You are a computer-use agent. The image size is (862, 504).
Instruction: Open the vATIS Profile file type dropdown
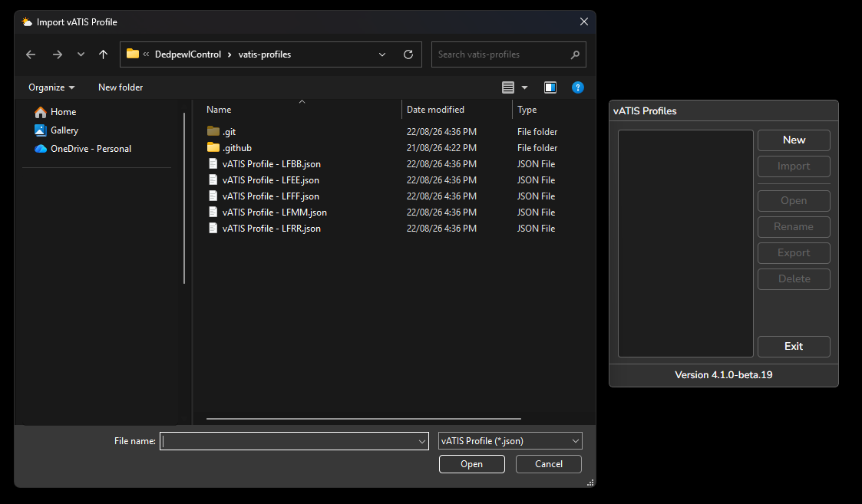tap(510, 441)
